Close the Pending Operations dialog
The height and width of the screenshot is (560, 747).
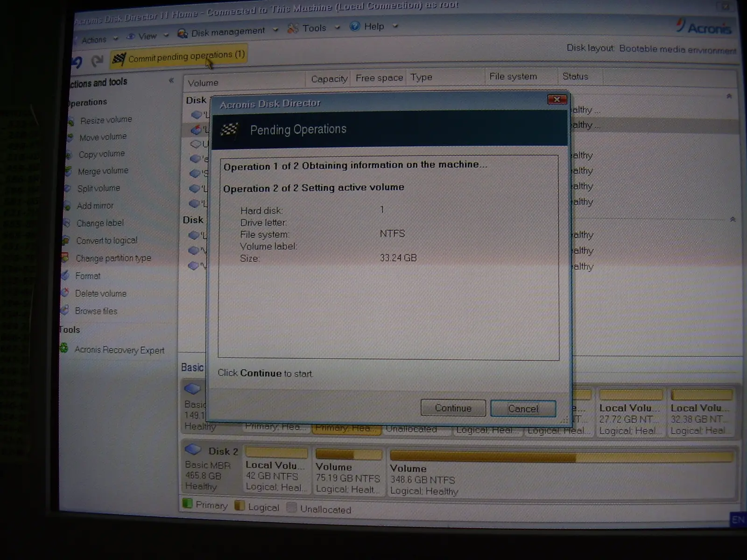click(557, 99)
